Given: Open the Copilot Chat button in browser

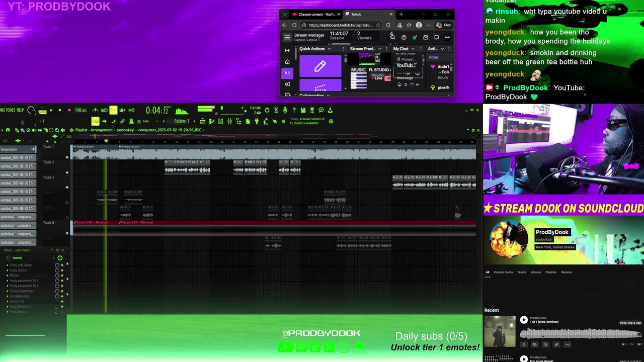Looking at the screenshot, I should [444, 25].
